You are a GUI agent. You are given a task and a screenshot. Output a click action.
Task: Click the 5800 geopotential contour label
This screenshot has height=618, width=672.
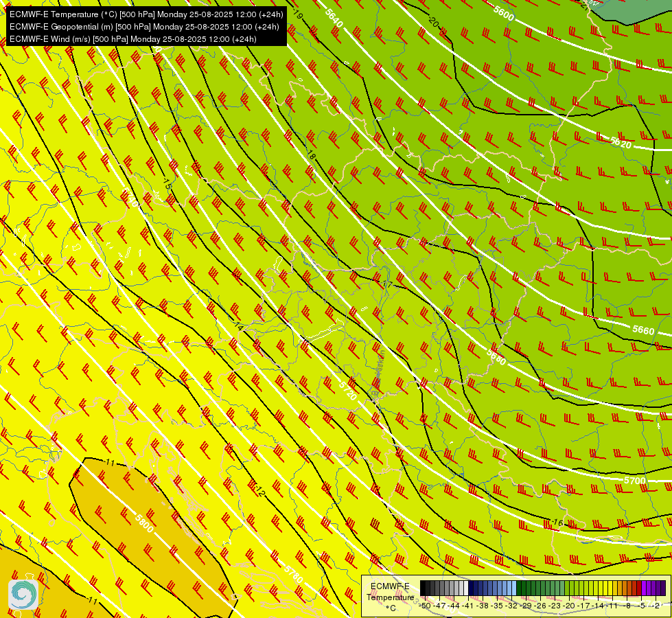[144, 523]
